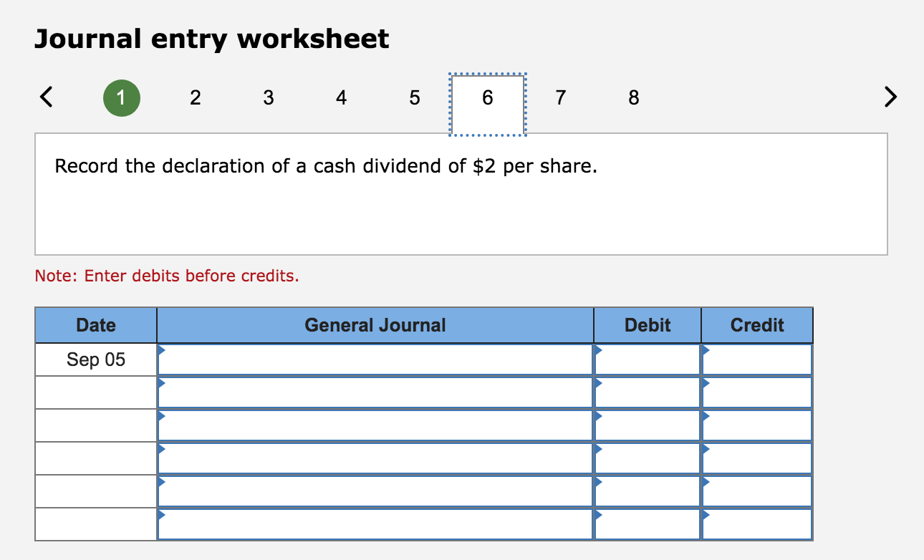
Task: Switch to journal entry tab 3
Action: click(268, 97)
